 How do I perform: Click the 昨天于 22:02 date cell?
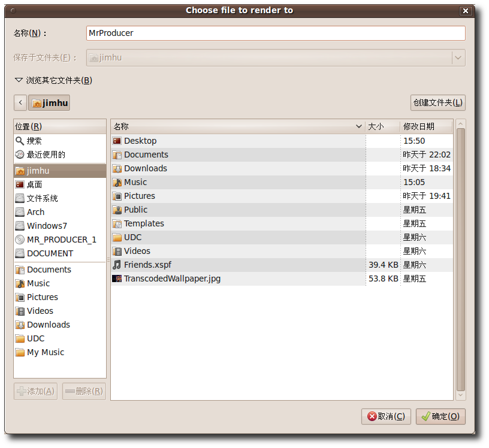coord(427,155)
